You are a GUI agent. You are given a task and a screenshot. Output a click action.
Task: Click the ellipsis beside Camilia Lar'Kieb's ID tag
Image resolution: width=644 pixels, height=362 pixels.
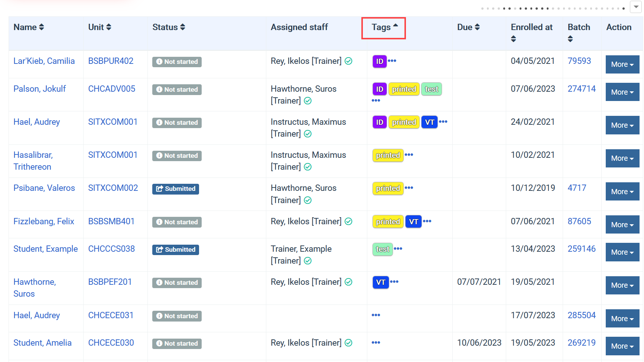pyautogui.click(x=393, y=61)
